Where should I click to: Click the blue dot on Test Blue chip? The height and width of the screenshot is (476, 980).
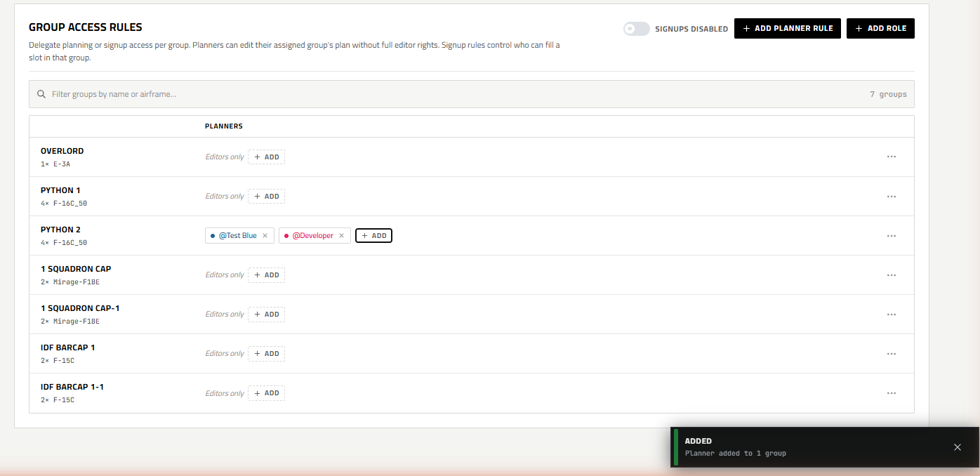[213, 236]
